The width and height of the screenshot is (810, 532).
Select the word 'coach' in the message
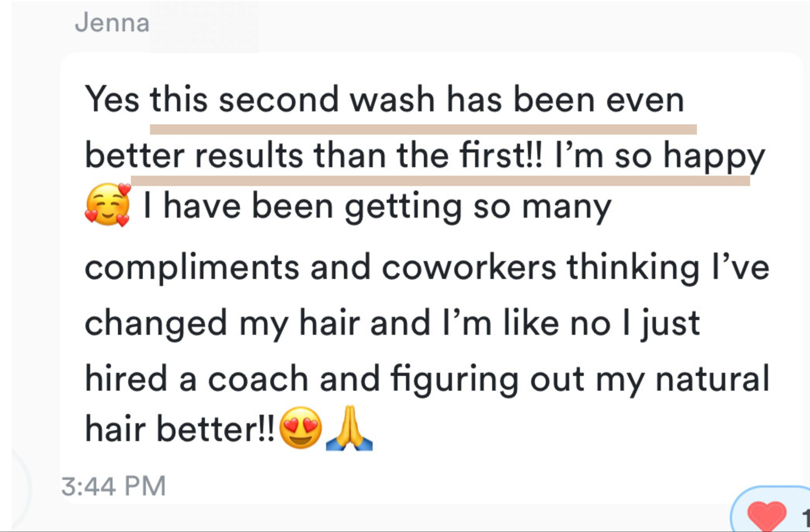click(x=258, y=378)
